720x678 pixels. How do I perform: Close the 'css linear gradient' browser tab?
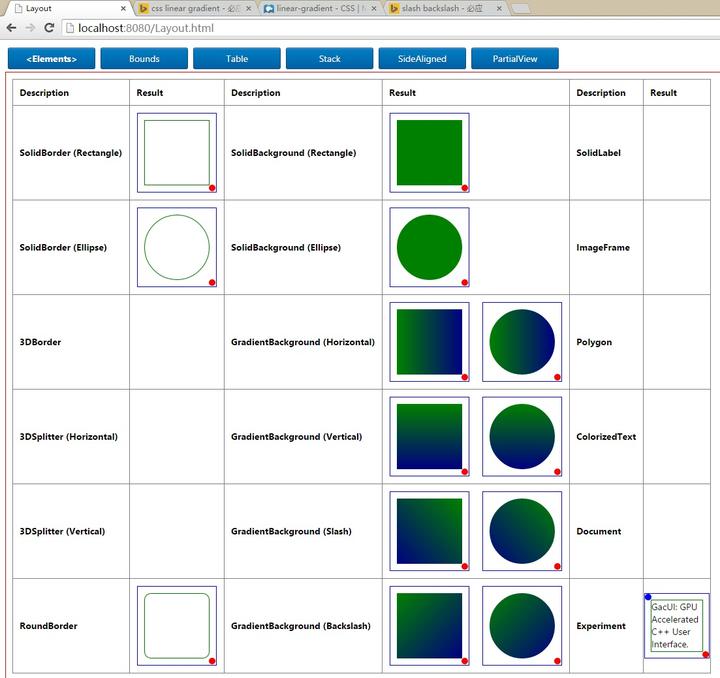[x=248, y=8]
